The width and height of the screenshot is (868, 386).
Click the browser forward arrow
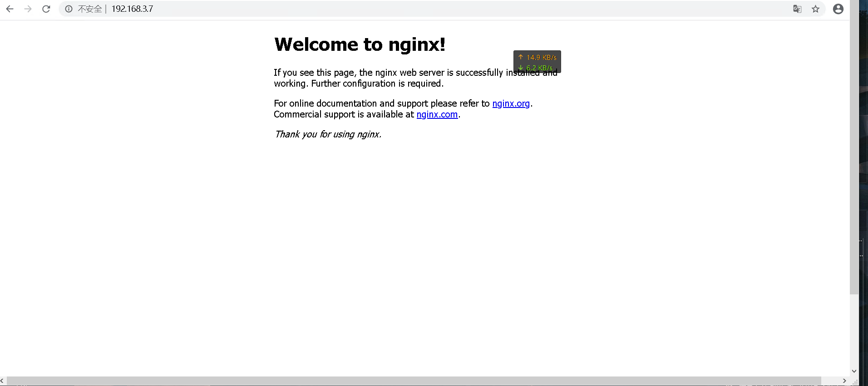click(28, 9)
